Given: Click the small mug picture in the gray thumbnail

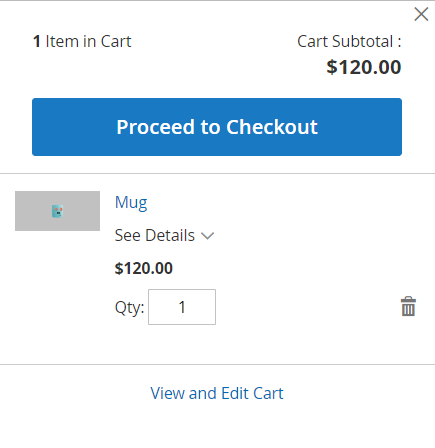Looking at the screenshot, I should click(57, 211).
